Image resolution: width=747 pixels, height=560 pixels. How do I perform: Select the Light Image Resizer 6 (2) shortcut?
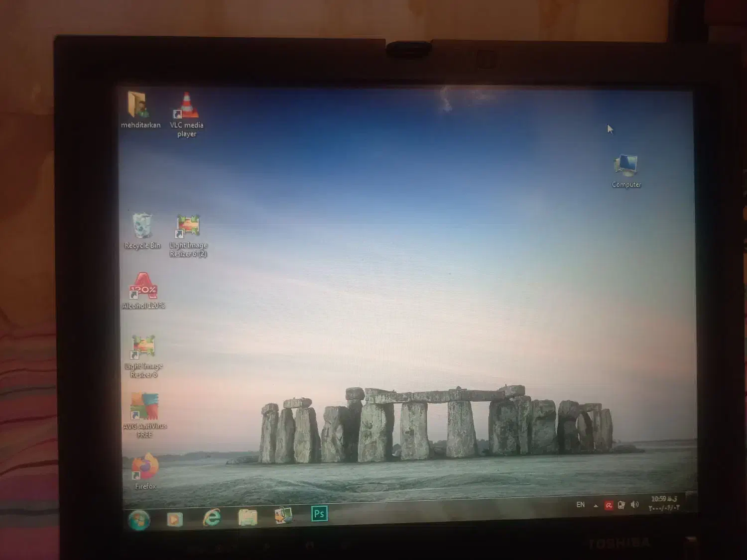click(188, 227)
